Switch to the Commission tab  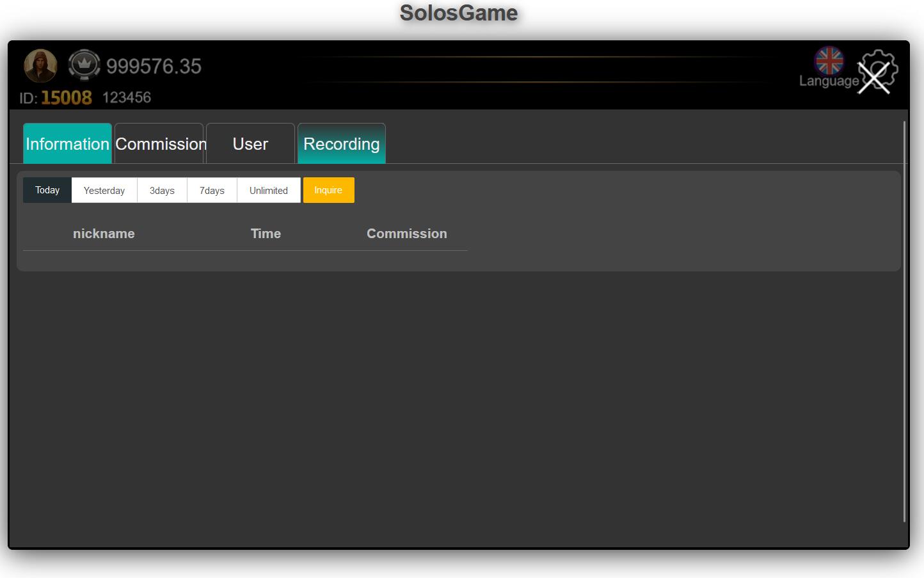pos(159,143)
